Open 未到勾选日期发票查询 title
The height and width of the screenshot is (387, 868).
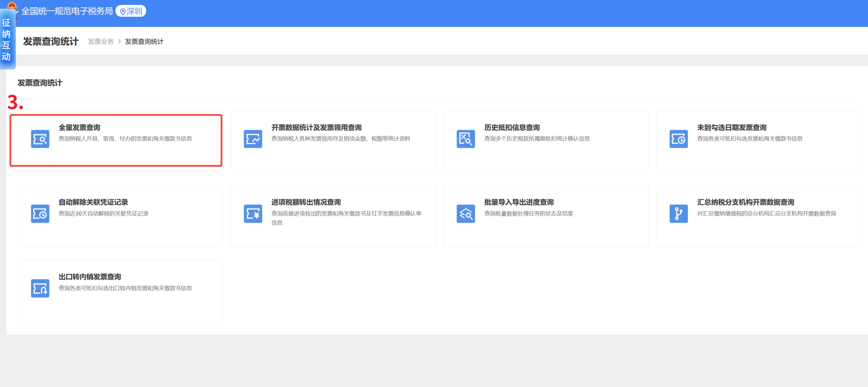coord(731,128)
